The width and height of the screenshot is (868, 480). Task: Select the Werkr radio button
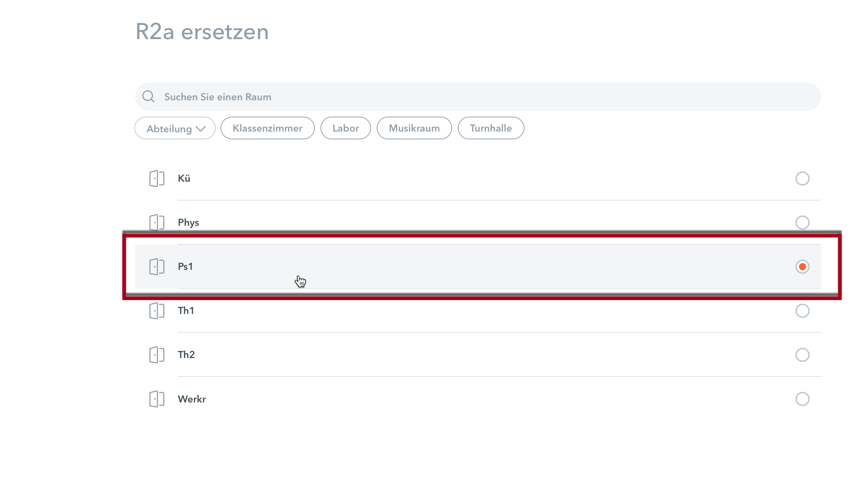tap(802, 399)
